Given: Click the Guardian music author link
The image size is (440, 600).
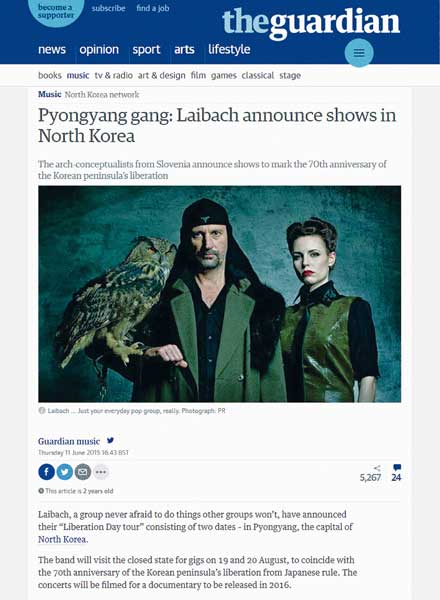Looking at the screenshot, I should click(69, 441).
